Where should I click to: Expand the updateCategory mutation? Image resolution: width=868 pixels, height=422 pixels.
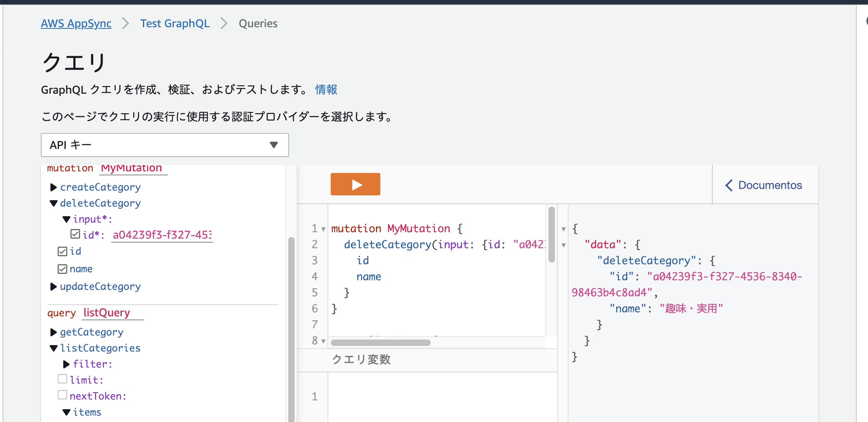pyautogui.click(x=53, y=287)
